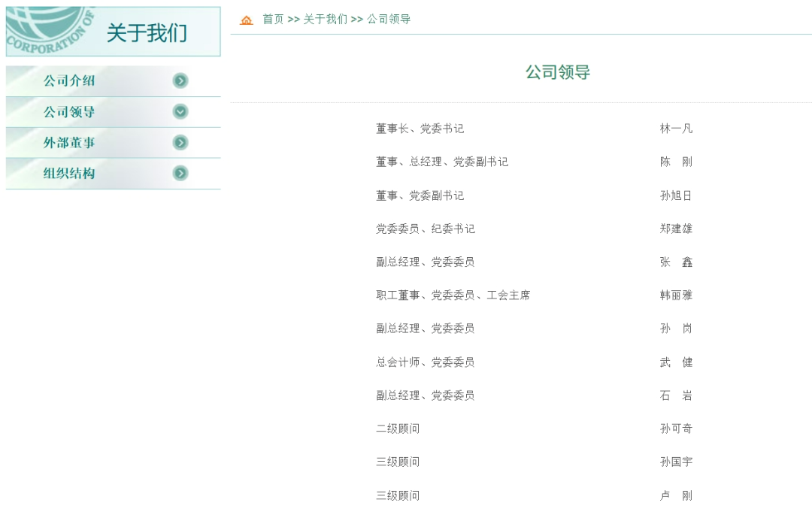Click the name 林一凡 in the list
Screen dimensions: 812x515
676,129
